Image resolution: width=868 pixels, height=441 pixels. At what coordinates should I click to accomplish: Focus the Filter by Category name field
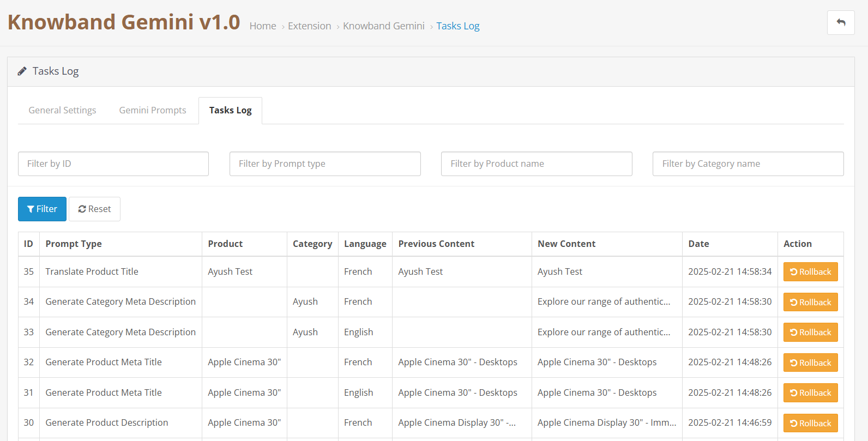point(748,164)
